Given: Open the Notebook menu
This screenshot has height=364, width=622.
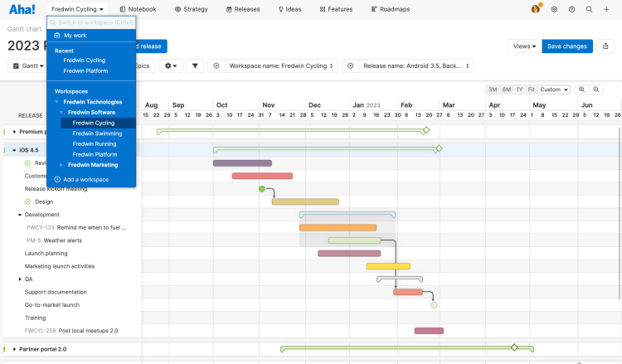Looking at the screenshot, I should click(x=138, y=9).
